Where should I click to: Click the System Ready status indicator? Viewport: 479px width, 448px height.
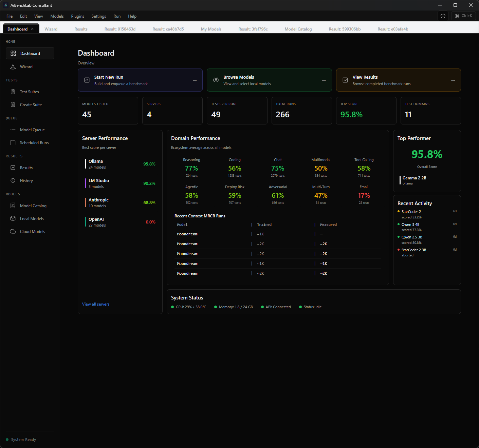(x=21, y=439)
